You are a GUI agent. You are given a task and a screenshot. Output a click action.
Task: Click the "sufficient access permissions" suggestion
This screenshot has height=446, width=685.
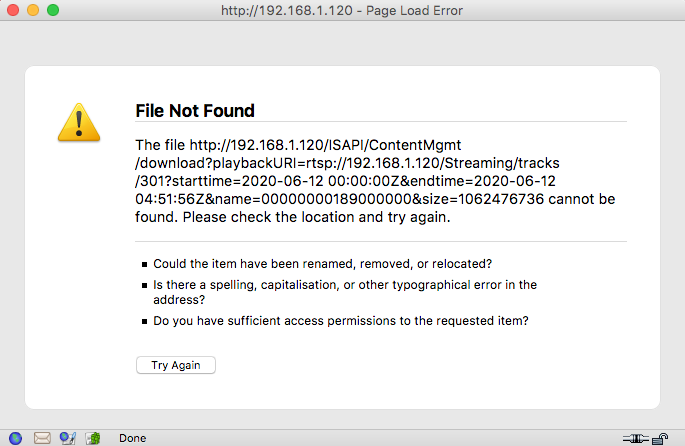click(x=341, y=321)
